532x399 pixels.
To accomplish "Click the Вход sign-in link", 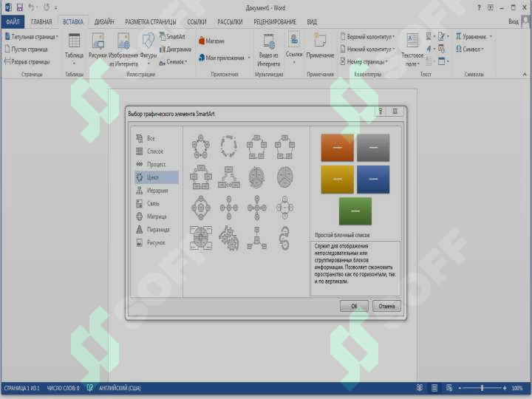I will 514,21.
